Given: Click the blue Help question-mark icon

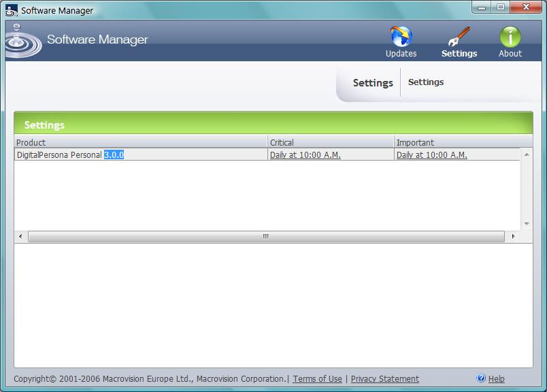Looking at the screenshot, I should [481, 378].
